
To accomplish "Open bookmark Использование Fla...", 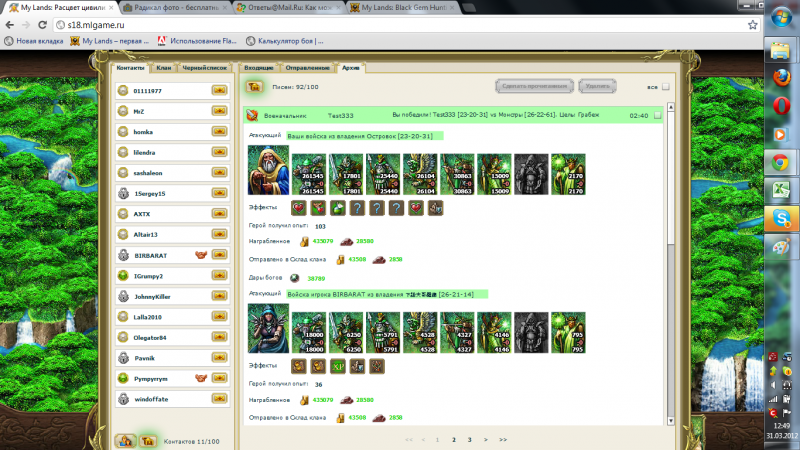I will click(x=197, y=41).
